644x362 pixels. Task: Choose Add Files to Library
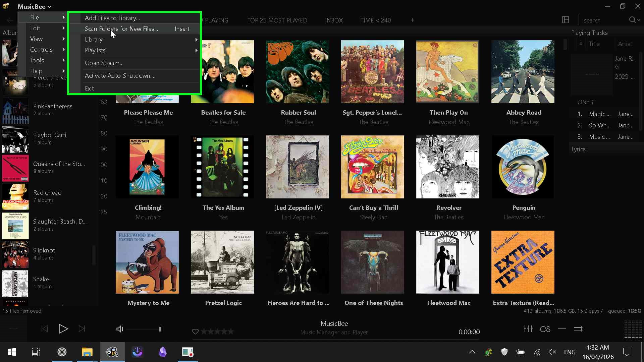pos(112,18)
